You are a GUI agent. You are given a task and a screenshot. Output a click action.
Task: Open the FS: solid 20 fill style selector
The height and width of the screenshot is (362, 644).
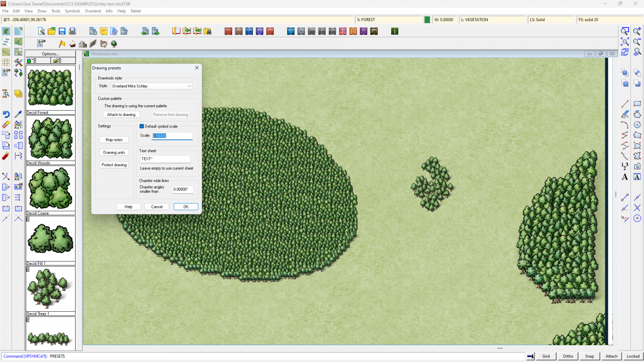[610, 20]
